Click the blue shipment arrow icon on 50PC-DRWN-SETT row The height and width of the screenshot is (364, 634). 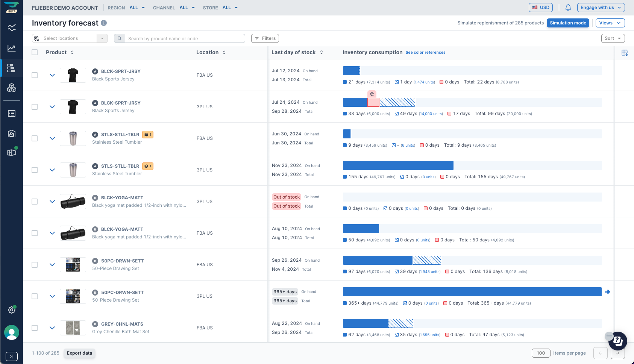click(608, 291)
